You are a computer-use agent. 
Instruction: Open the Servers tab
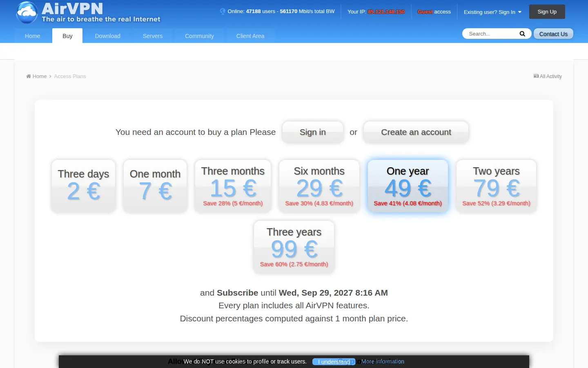click(153, 36)
